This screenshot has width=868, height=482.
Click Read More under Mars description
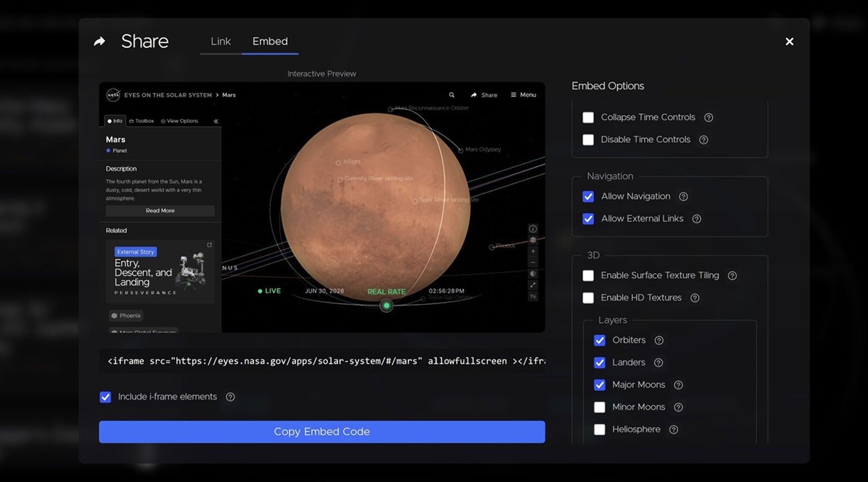[160, 211]
